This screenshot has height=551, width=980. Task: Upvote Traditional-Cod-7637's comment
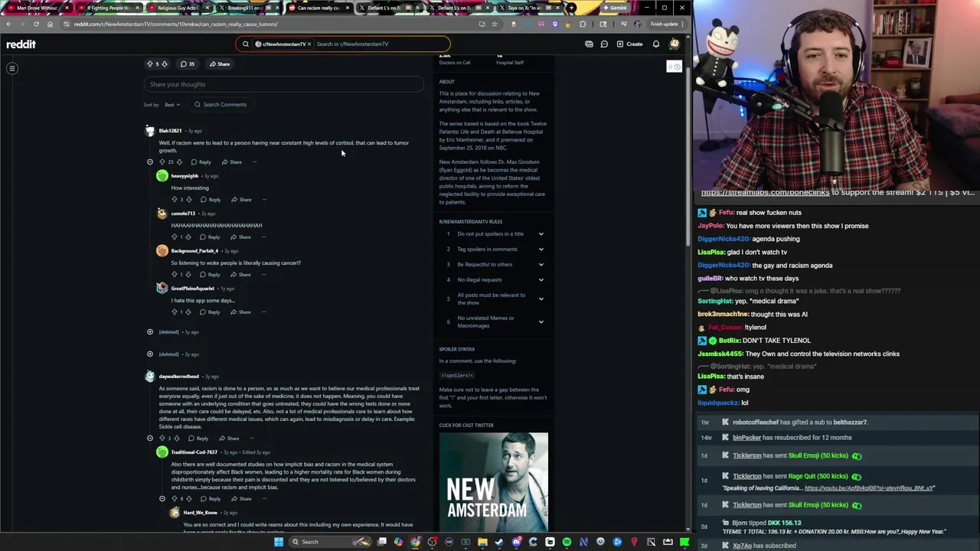175,499
